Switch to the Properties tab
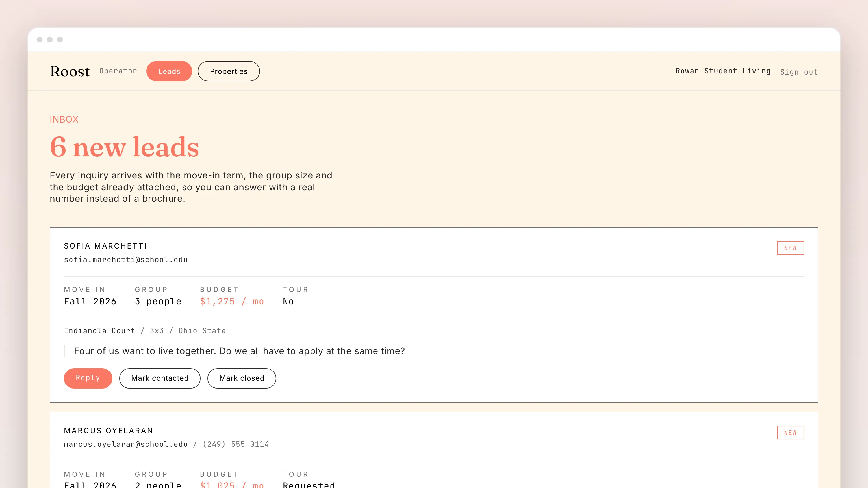 point(229,71)
